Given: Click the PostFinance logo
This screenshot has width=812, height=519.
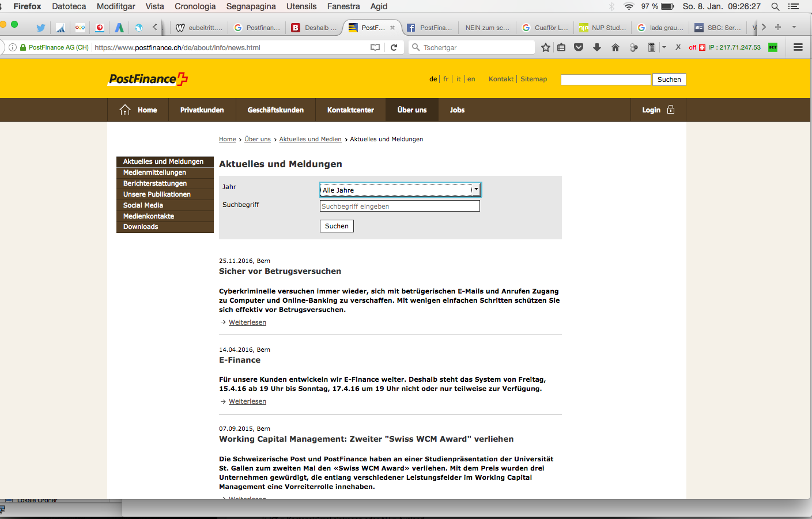Looking at the screenshot, I should point(149,79).
